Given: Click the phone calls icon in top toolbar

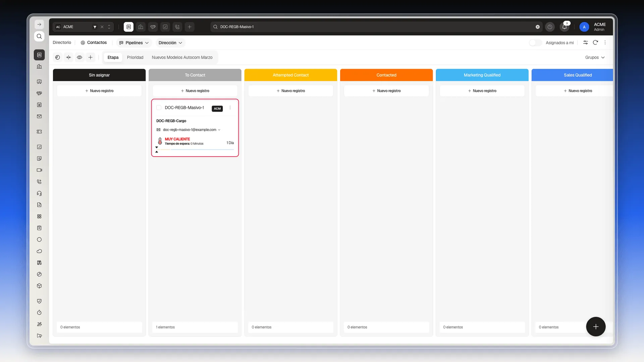Looking at the screenshot, I should [177, 27].
